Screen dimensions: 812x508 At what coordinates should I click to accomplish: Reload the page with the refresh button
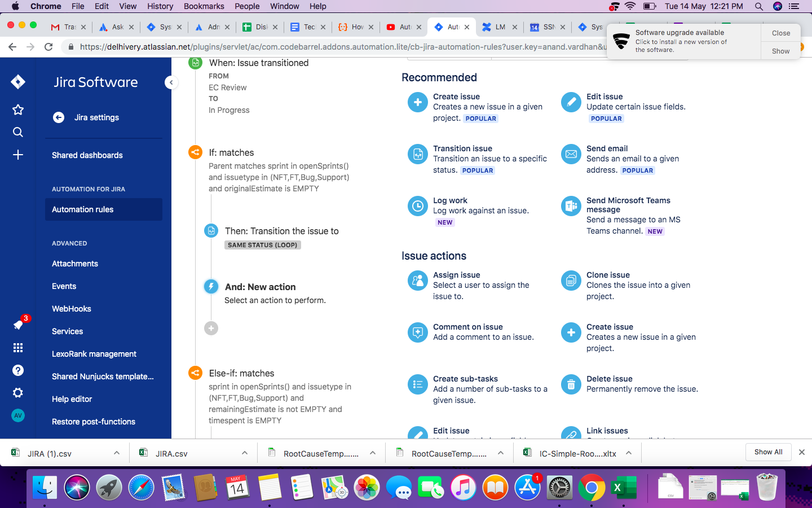tap(48, 47)
